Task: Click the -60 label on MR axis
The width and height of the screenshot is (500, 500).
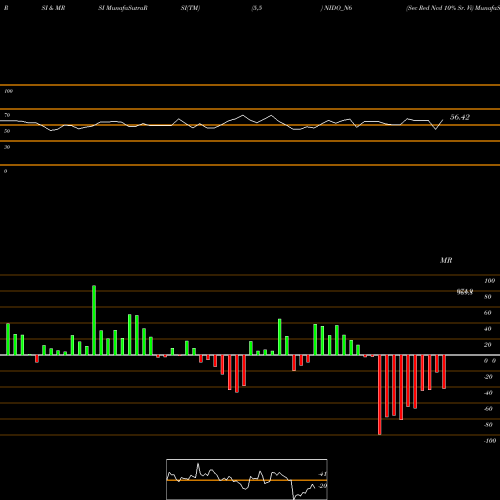Action: tap(488, 409)
